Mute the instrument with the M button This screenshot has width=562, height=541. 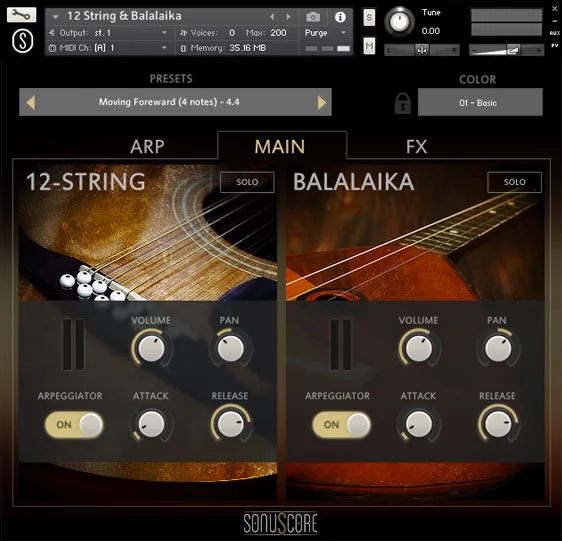369,46
